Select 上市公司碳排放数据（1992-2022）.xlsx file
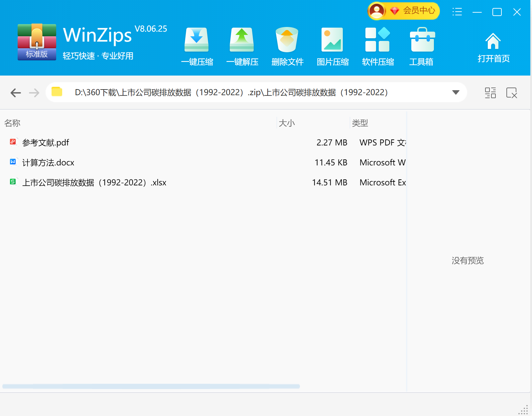The height and width of the screenshot is (416, 532). (x=94, y=183)
